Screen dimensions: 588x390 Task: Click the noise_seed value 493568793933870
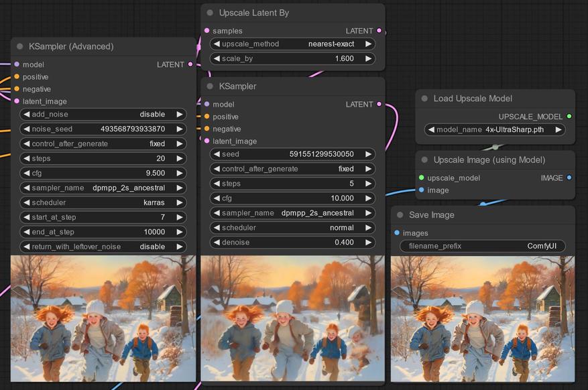tap(133, 129)
